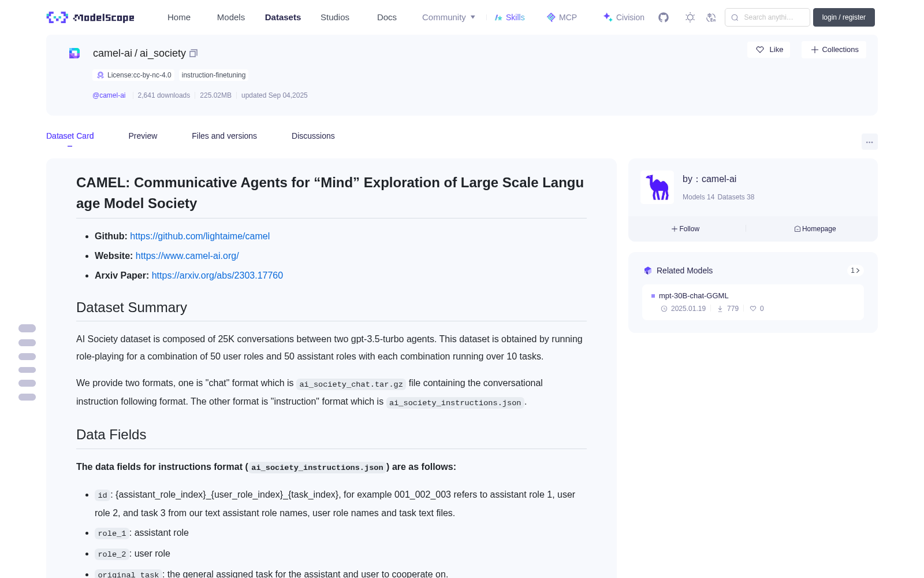Toggle the light/dark theme sun icon

690,17
